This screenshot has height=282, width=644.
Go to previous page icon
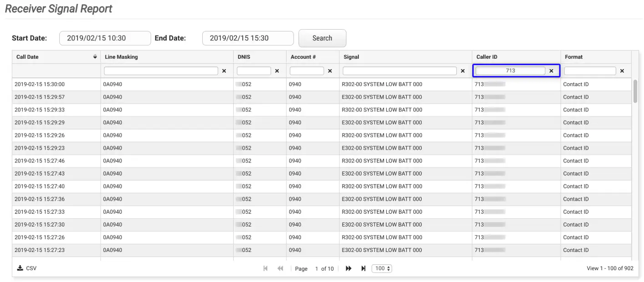[x=280, y=268]
